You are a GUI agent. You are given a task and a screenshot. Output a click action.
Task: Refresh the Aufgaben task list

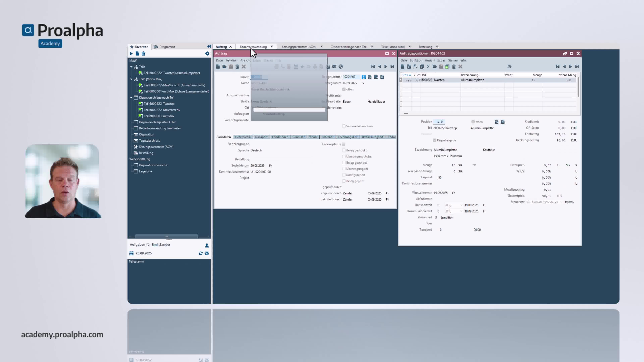coord(201,253)
